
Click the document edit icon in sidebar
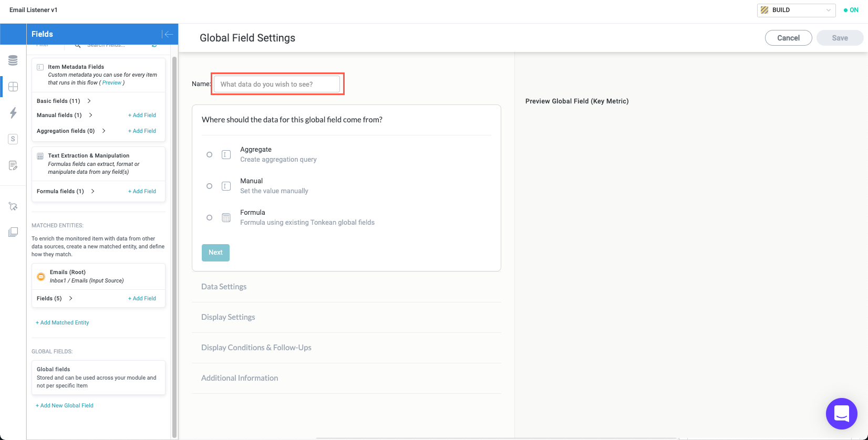pyautogui.click(x=13, y=166)
